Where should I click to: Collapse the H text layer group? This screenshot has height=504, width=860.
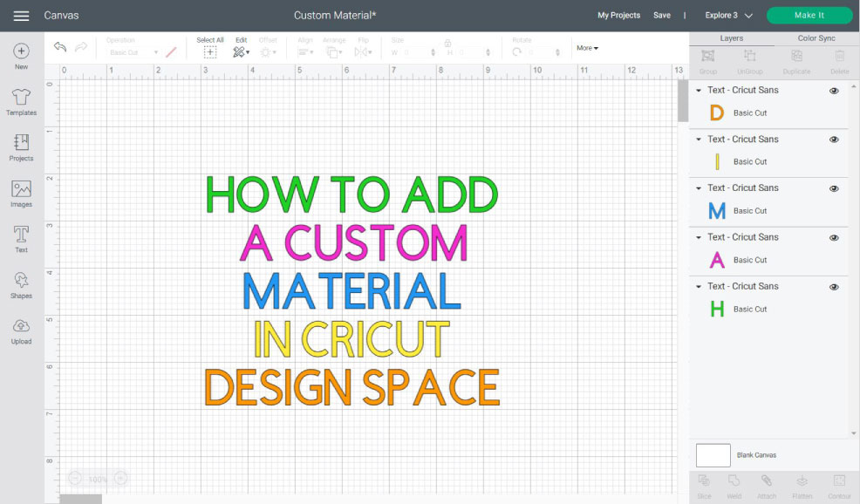(699, 286)
